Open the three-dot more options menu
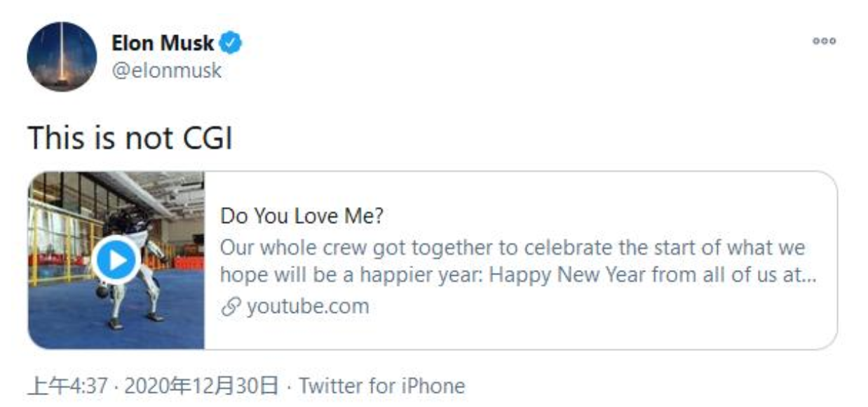The width and height of the screenshot is (868, 407). click(x=824, y=41)
